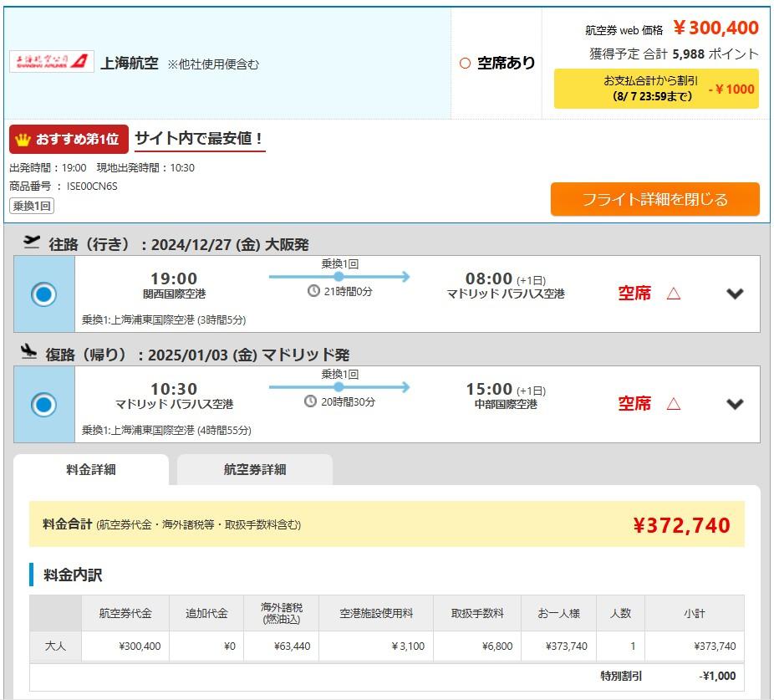Screen dimensions: 774x700
Task: Click the red triangle for outbound 空席
Action: tap(673, 294)
